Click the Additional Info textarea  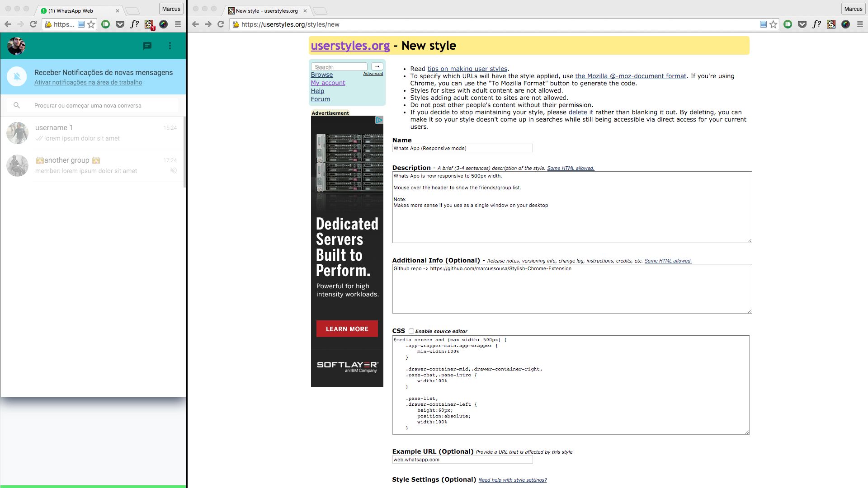point(572,288)
